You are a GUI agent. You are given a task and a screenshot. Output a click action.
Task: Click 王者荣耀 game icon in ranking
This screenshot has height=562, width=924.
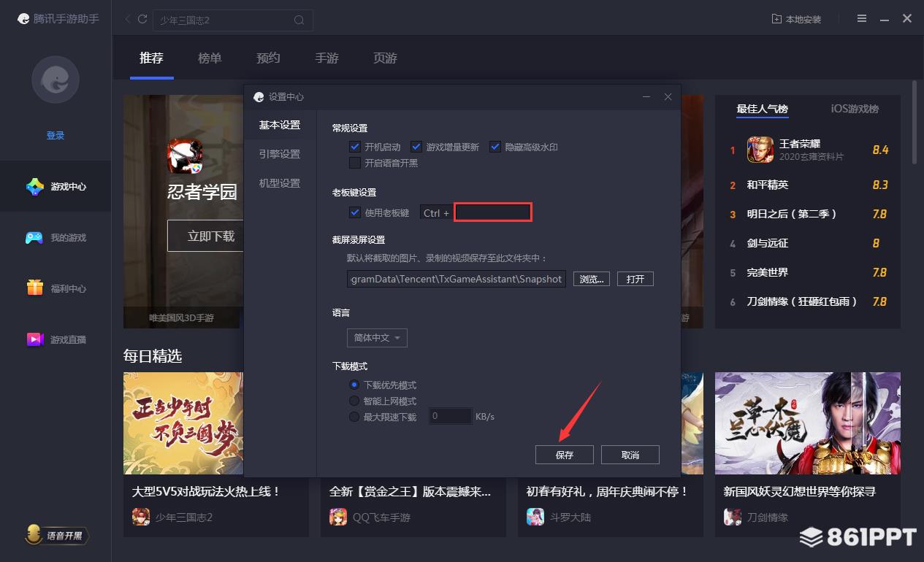click(x=760, y=150)
